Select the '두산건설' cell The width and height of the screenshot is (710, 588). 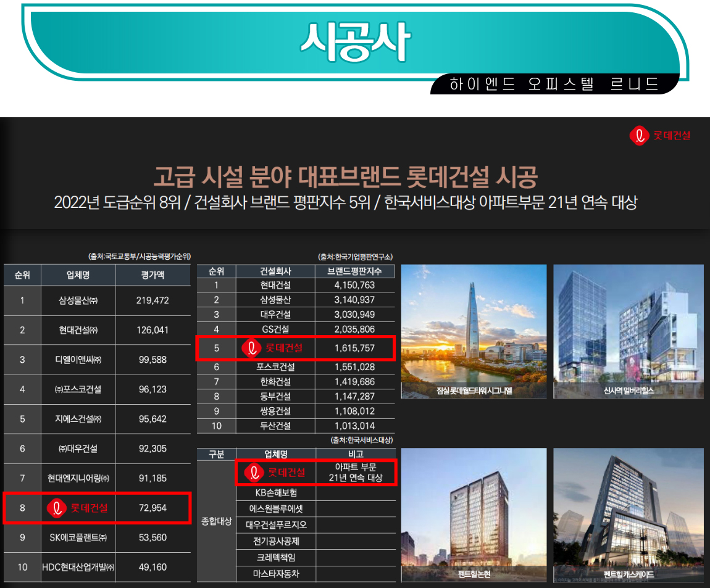pyautogui.click(x=275, y=426)
